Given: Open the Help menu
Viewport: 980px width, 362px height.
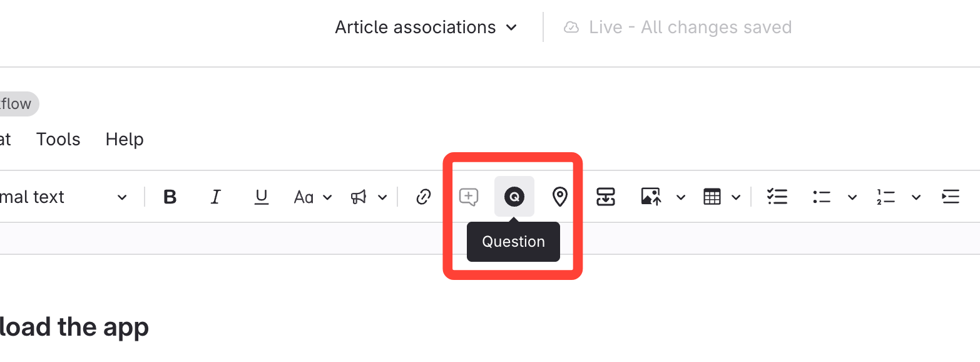Looking at the screenshot, I should [x=125, y=139].
